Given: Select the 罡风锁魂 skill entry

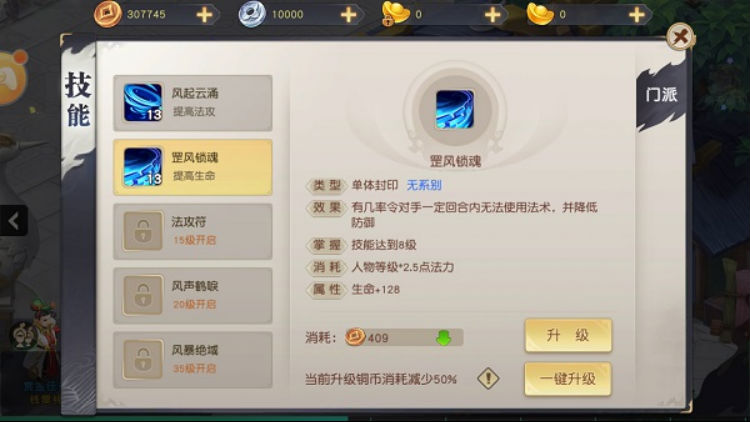Looking at the screenshot, I should [193, 167].
